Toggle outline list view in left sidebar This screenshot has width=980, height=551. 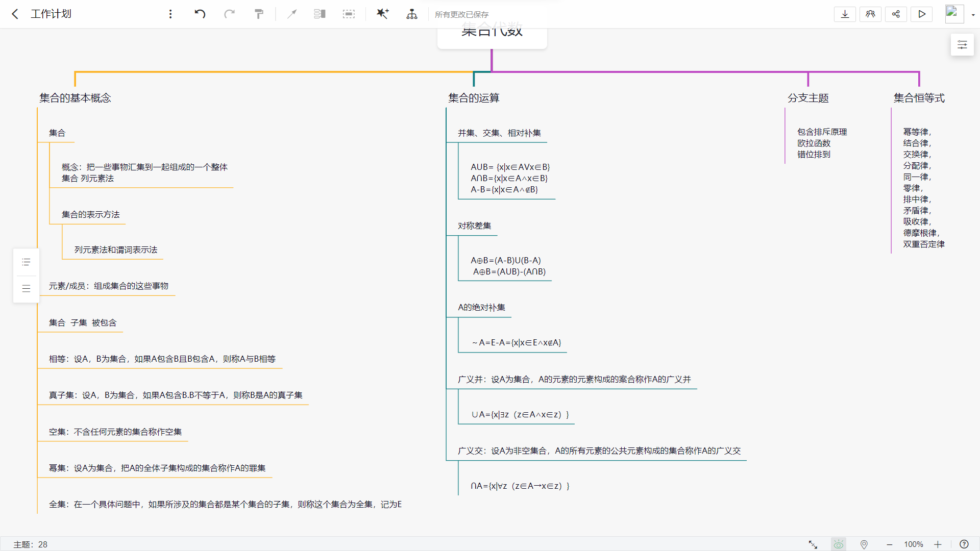click(x=26, y=262)
